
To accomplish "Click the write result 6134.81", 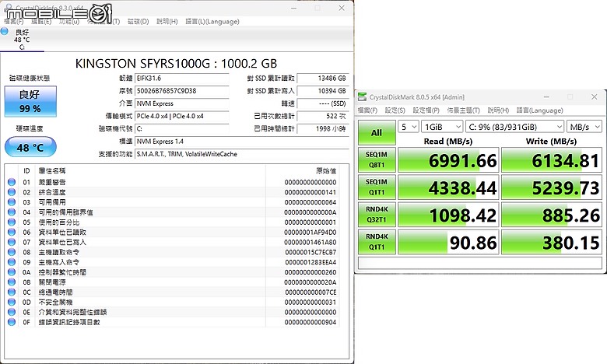I will 552,160.
